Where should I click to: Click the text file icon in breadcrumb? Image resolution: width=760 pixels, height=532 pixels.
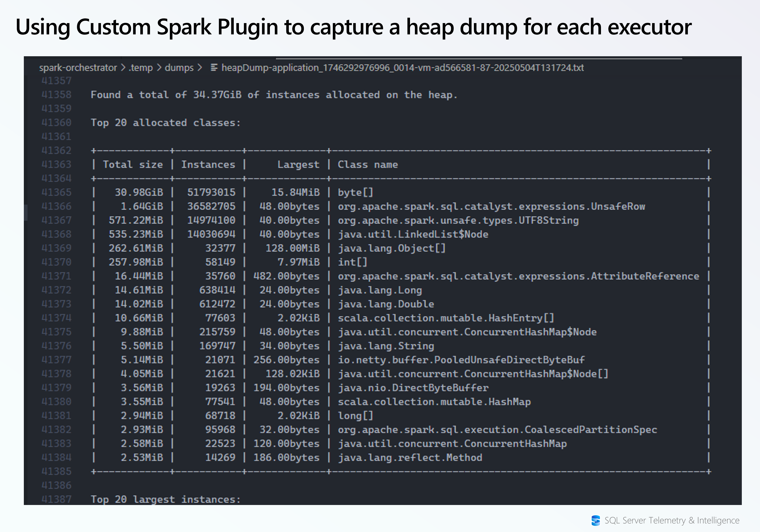coord(214,68)
